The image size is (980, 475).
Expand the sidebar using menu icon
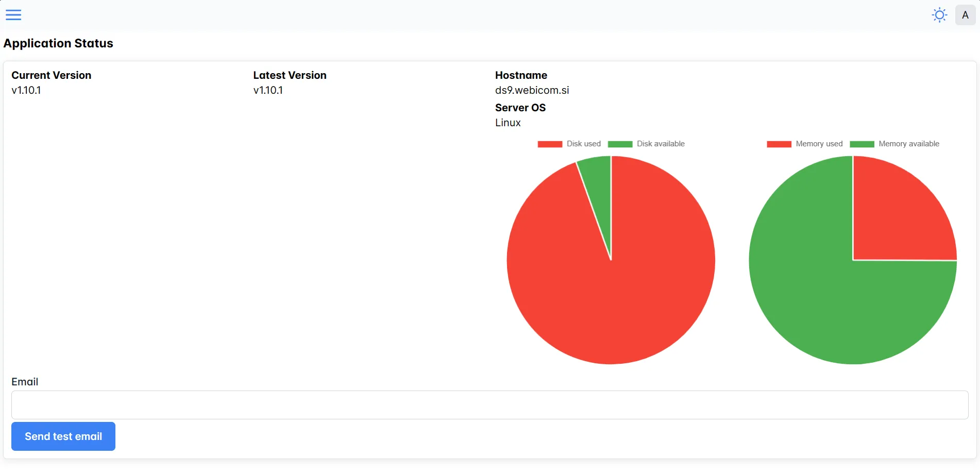click(x=13, y=14)
